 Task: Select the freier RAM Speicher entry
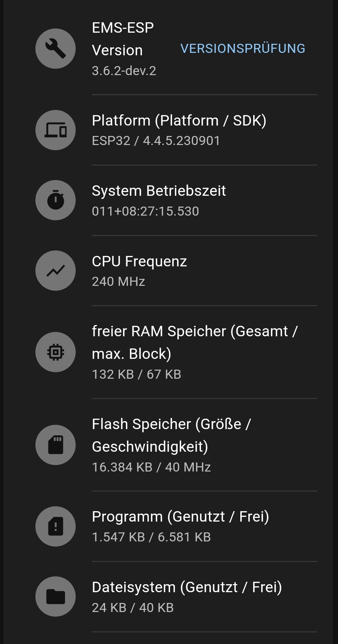click(195, 343)
